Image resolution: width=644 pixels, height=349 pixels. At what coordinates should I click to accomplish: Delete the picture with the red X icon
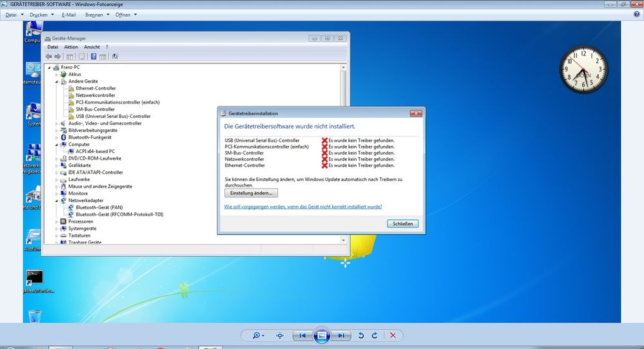[393, 335]
